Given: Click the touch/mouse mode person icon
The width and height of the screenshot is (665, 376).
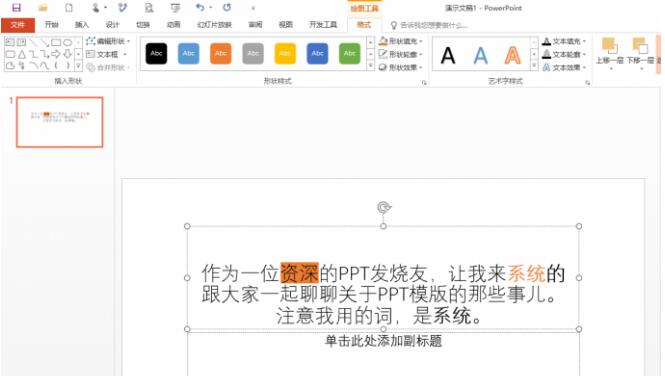Looking at the screenshot, I should pos(95,8).
